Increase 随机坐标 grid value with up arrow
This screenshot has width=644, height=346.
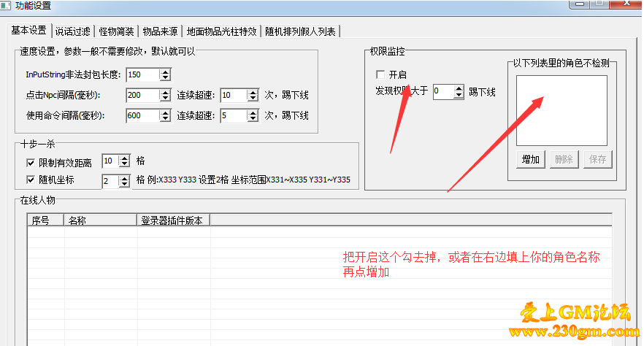pyautogui.click(x=124, y=178)
